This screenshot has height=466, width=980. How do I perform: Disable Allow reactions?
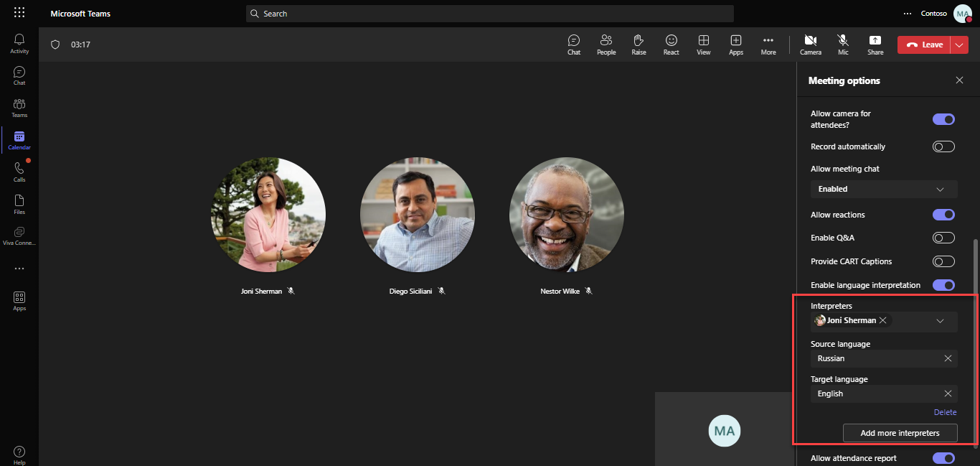(x=943, y=214)
